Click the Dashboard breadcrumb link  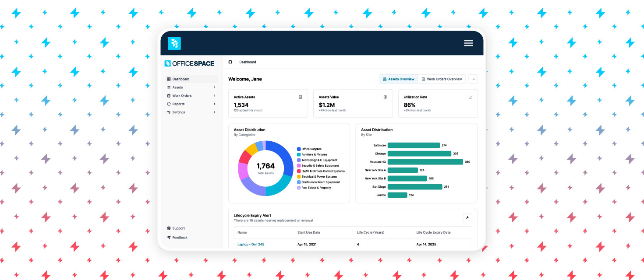248,62
